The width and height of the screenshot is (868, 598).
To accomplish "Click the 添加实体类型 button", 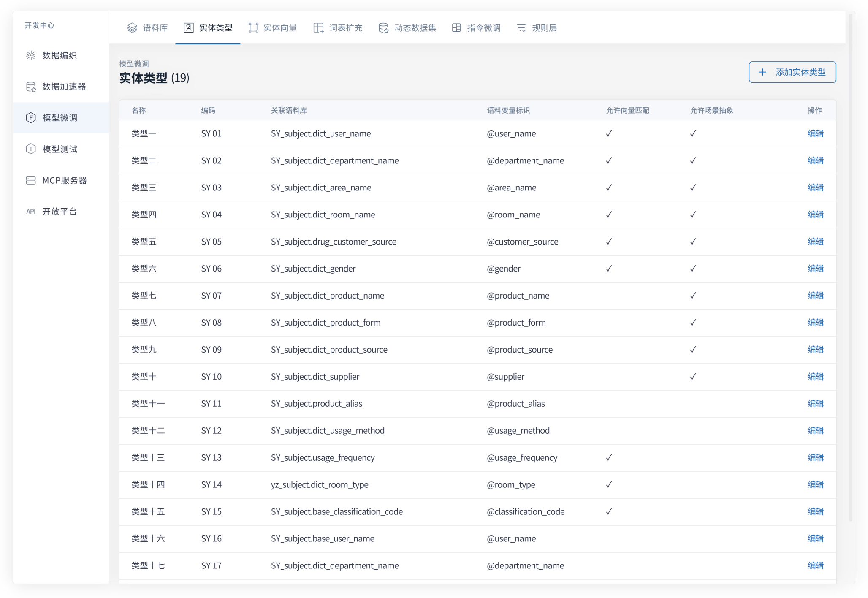I will [792, 72].
